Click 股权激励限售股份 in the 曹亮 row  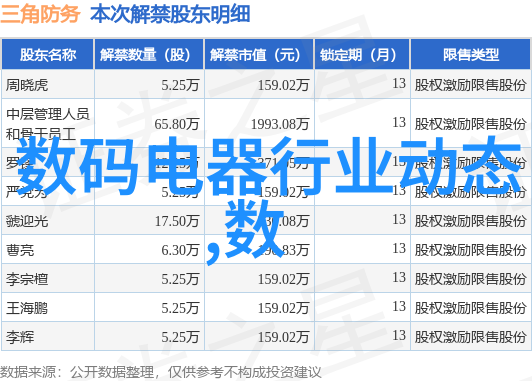tap(470, 250)
